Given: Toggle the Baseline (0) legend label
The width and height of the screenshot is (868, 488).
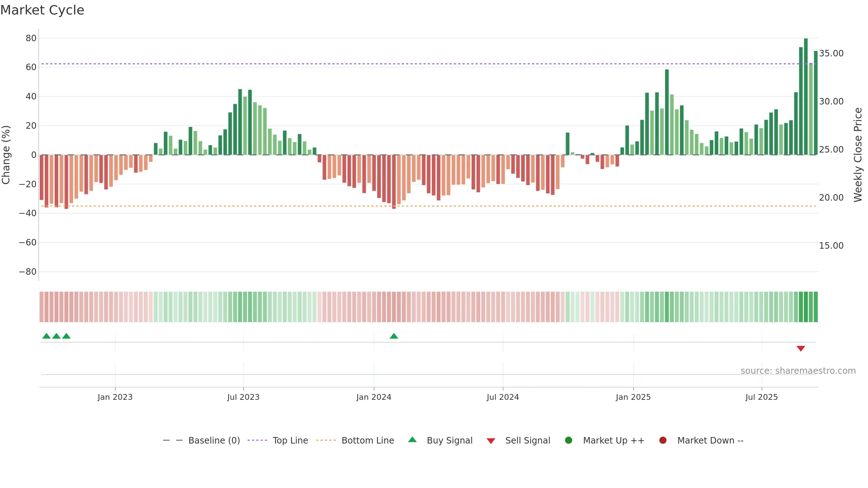Looking at the screenshot, I should pyautogui.click(x=214, y=441).
